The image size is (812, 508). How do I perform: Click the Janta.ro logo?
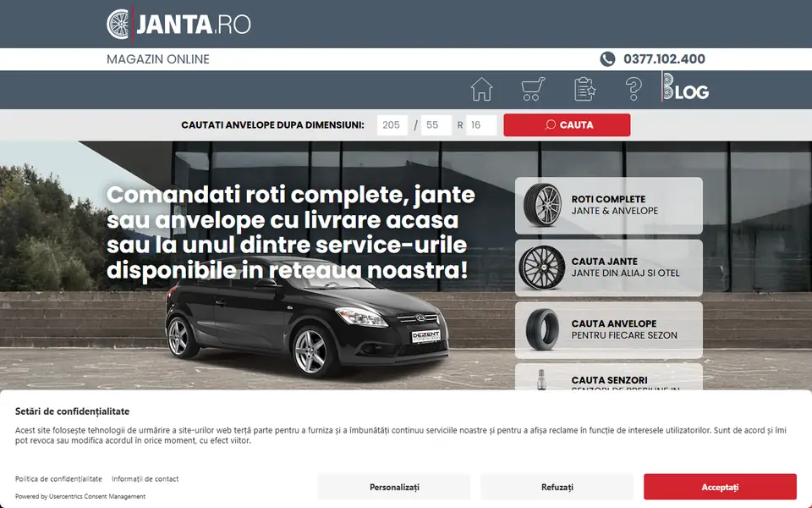178,25
